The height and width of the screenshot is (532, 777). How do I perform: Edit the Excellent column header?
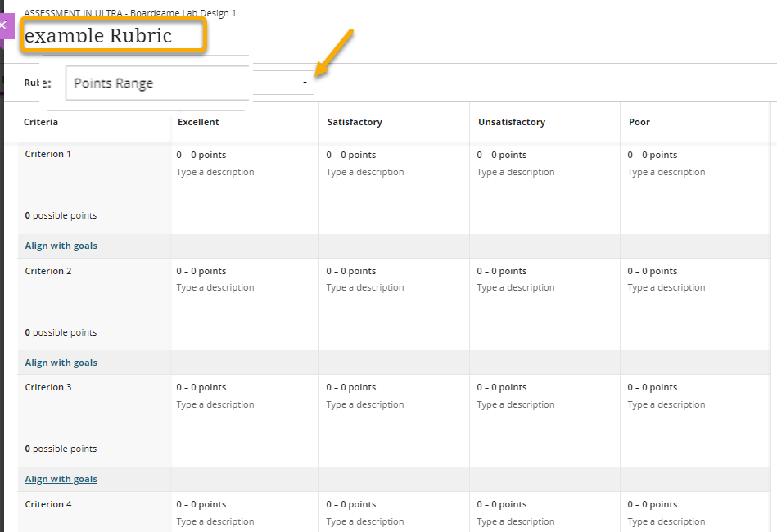coord(197,121)
